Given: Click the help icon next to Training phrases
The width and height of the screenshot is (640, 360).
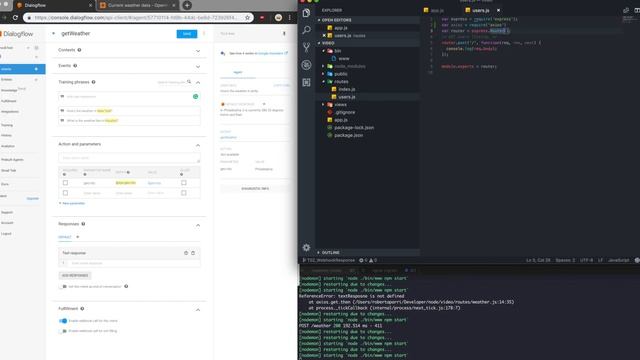Looking at the screenshot, I should pos(93,82).
